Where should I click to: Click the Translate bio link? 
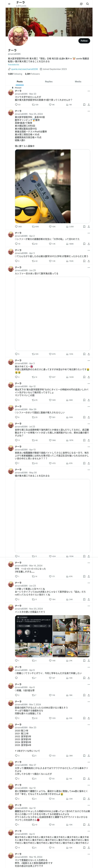click(14, 65)
